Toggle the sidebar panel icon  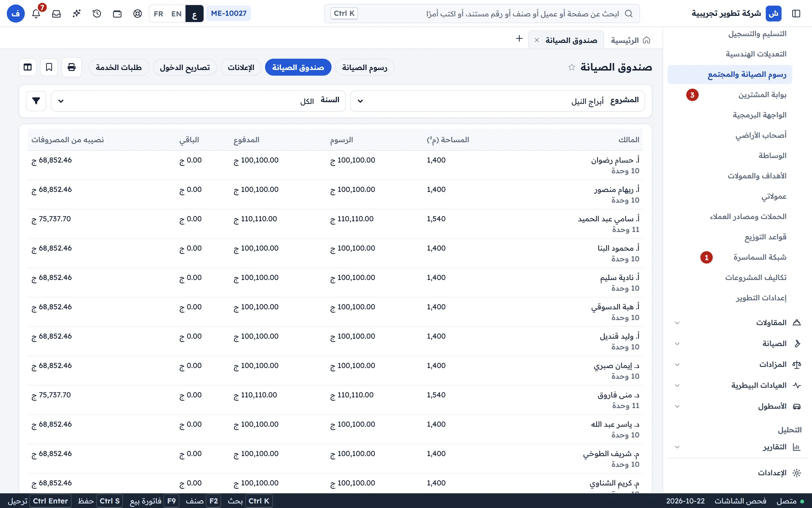[x=796, y=14]
